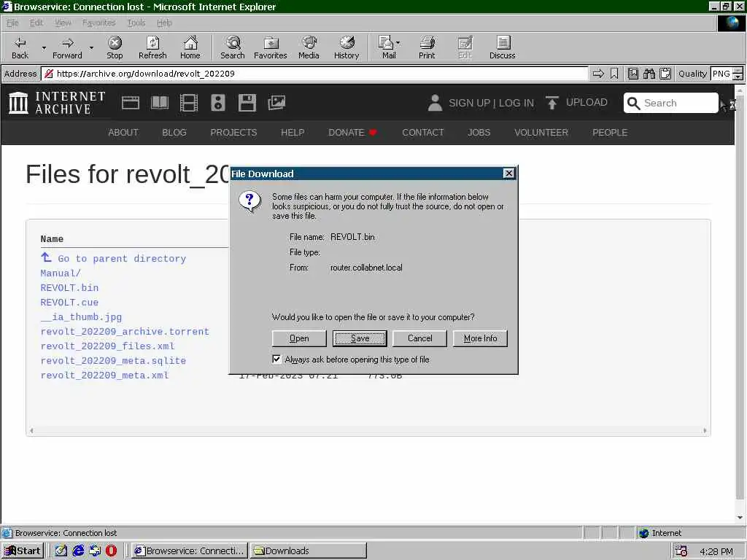Open the Favorites menu
The image size is (747, 560).
(98, 23)
